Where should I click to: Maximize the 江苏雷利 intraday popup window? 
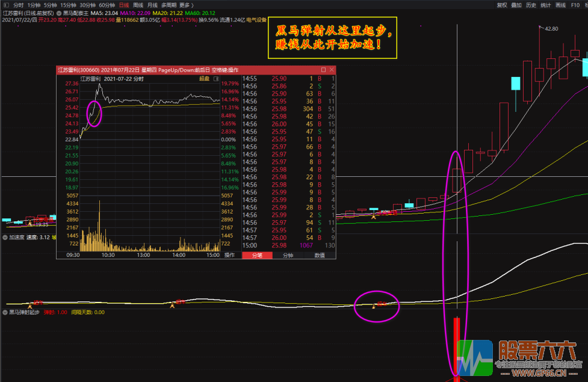pos(324,70)
